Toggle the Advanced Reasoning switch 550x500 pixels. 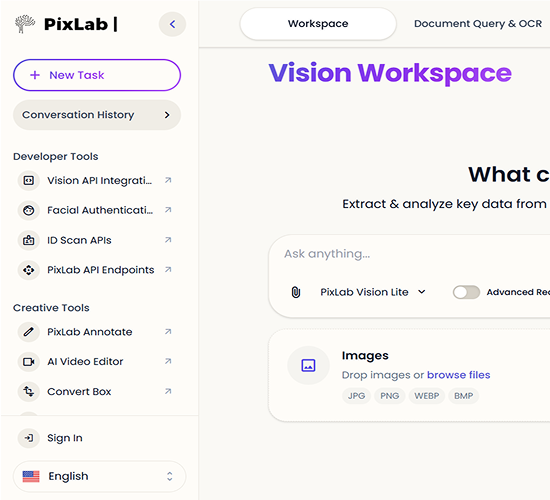click(x=466, y=292)
